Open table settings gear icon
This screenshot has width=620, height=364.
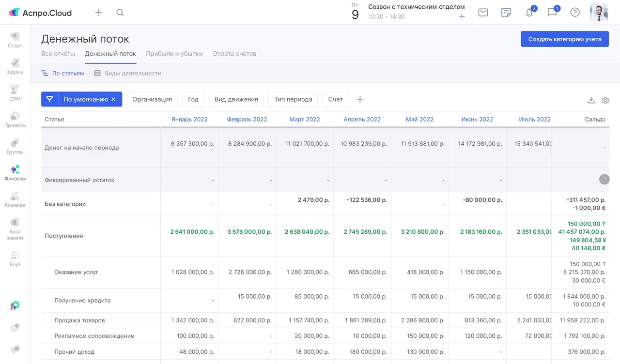(605, 100)
